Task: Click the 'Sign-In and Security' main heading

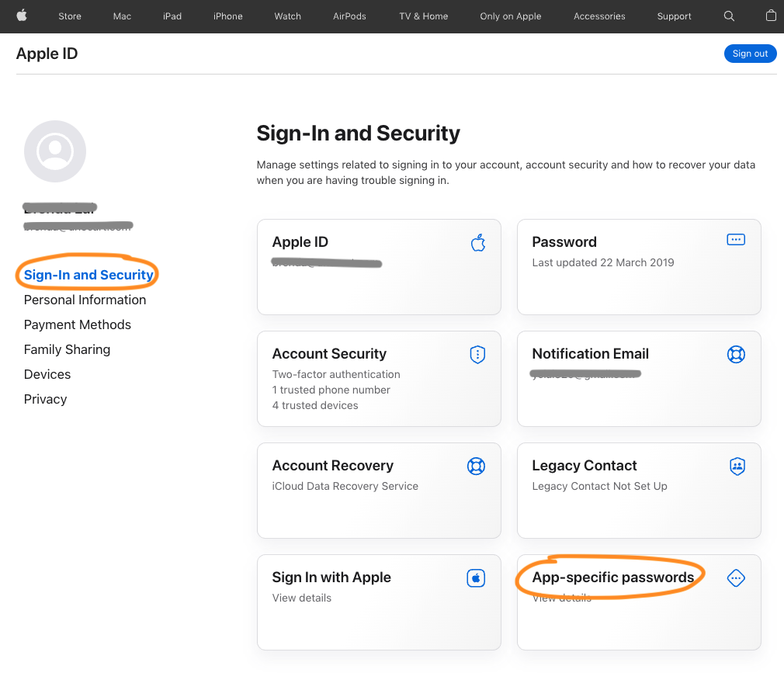Action: 358,134
